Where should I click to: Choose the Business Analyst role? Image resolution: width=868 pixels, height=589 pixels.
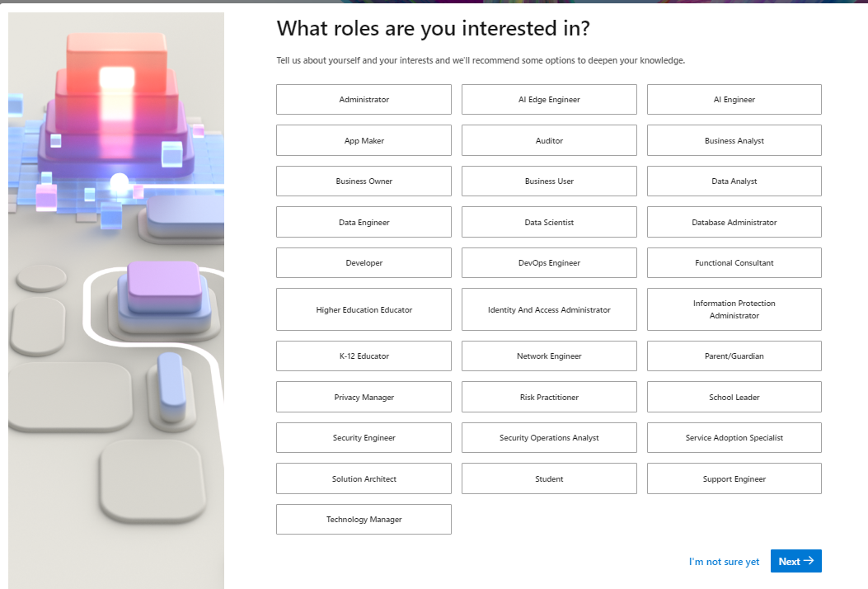tap(734, 140)
